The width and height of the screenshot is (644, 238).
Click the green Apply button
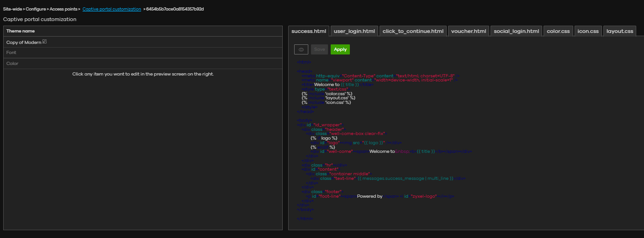(340, 49)
